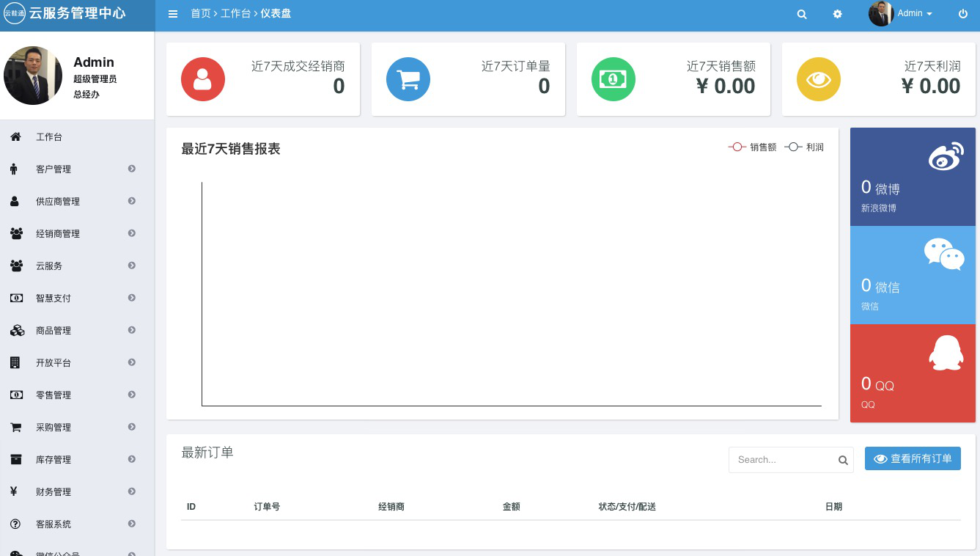Click the 云鞋通 logo icon
Image resolution: width=980 pixels, height=556 pixels.
[x=15, y=13]
